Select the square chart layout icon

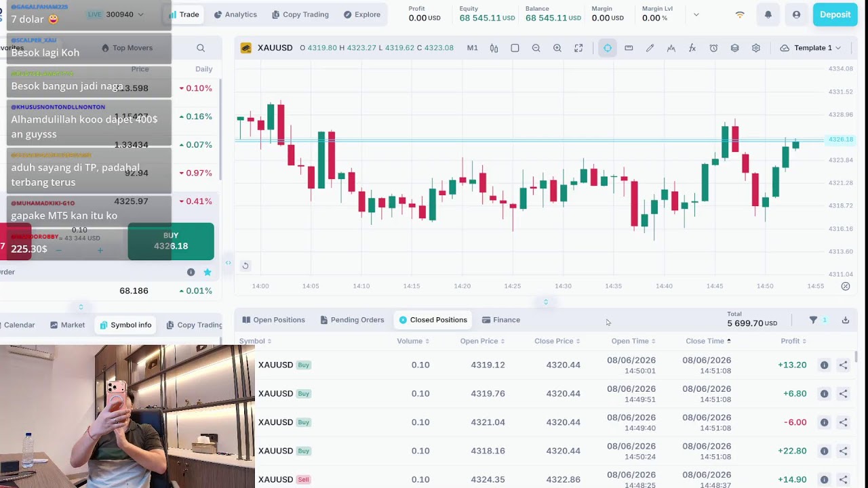(515, 48)
